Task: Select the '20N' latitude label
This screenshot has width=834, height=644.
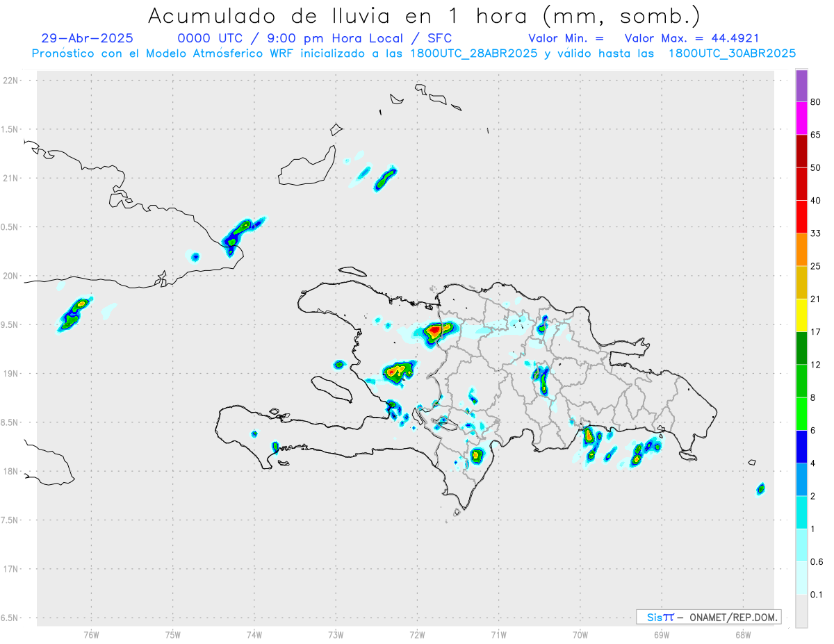Action: point(11,276)
